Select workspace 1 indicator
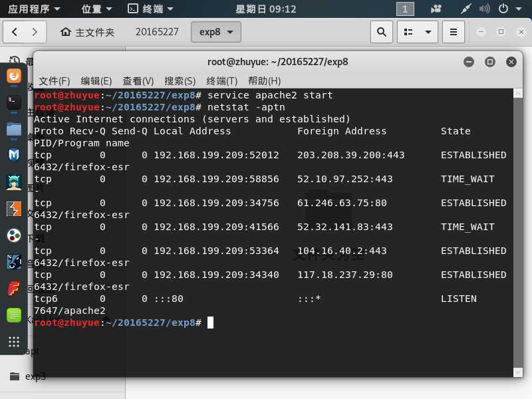This screenshot has width=532, height=399. pyautogui.click(x=405, y=9)
